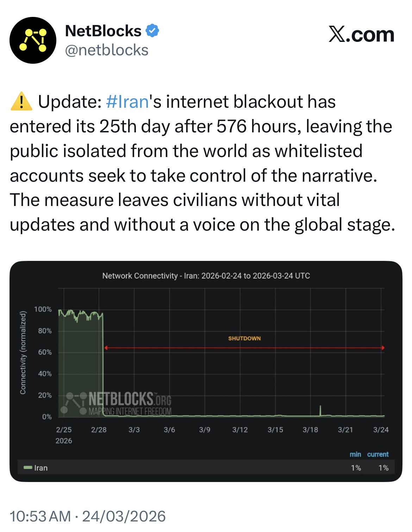The image size is (412, 532).
Task: Select the chart title text
Action: tap(206, 276)
